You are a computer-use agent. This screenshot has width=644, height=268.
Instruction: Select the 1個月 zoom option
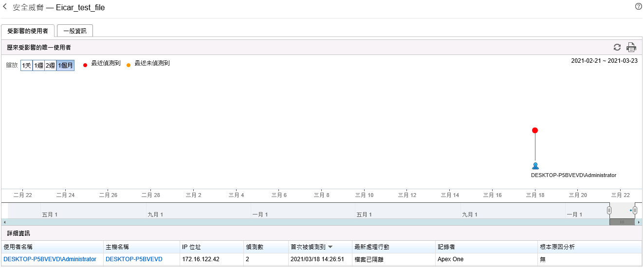coord(65,66)
